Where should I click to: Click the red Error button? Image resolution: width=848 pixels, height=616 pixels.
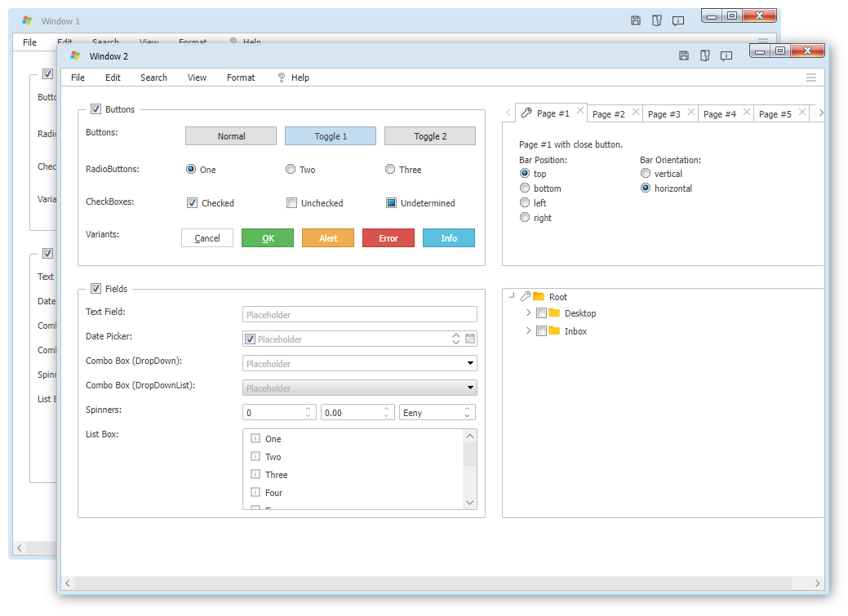click(x=388, y=238)
